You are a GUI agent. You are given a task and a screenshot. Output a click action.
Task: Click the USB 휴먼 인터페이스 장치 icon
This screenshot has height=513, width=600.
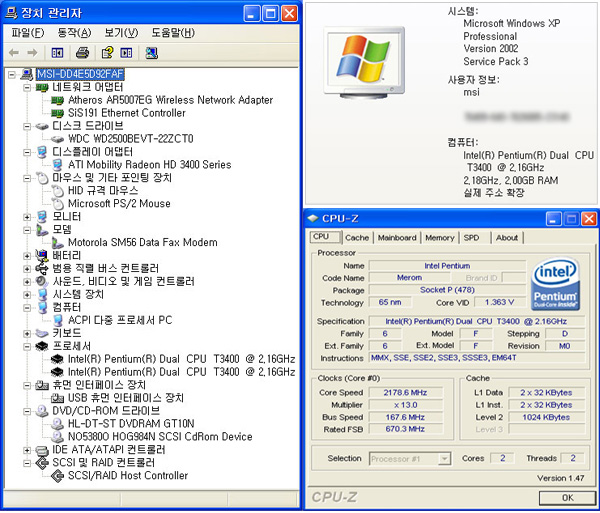(57, 398)
